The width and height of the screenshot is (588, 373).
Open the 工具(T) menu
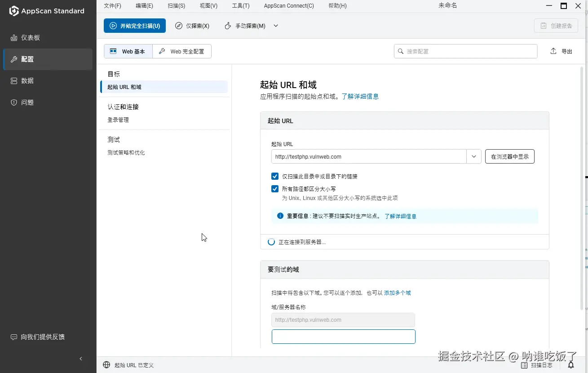pos(241,6)
